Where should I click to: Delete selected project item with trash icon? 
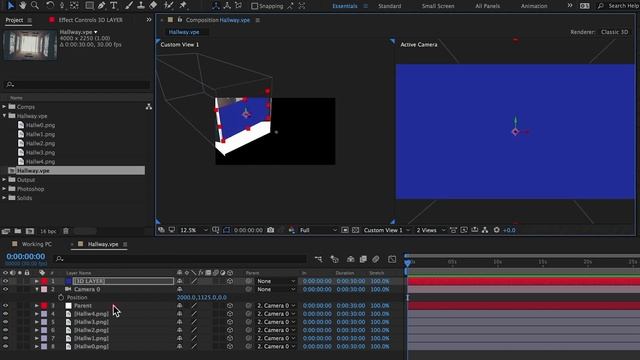pos(66,231)
